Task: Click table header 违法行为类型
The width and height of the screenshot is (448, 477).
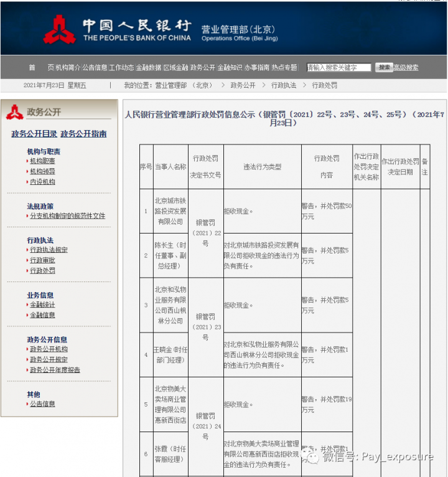Action: pyautogui.click(x=263, y=167)
